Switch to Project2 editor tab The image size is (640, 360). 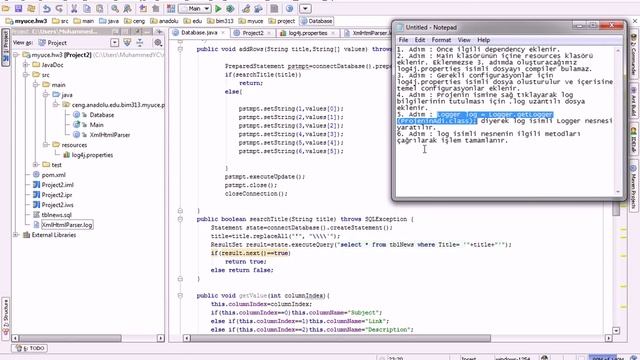[253, 33]
